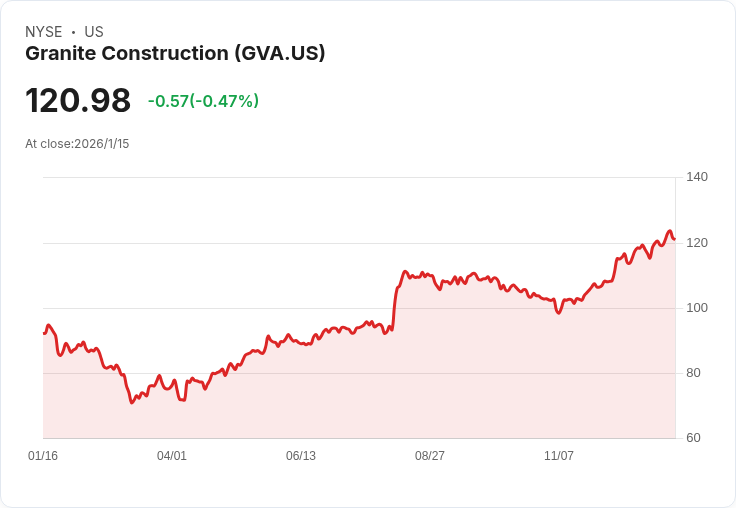Click the NYSE exchange label
736x508 pixels.
point(44,32)
